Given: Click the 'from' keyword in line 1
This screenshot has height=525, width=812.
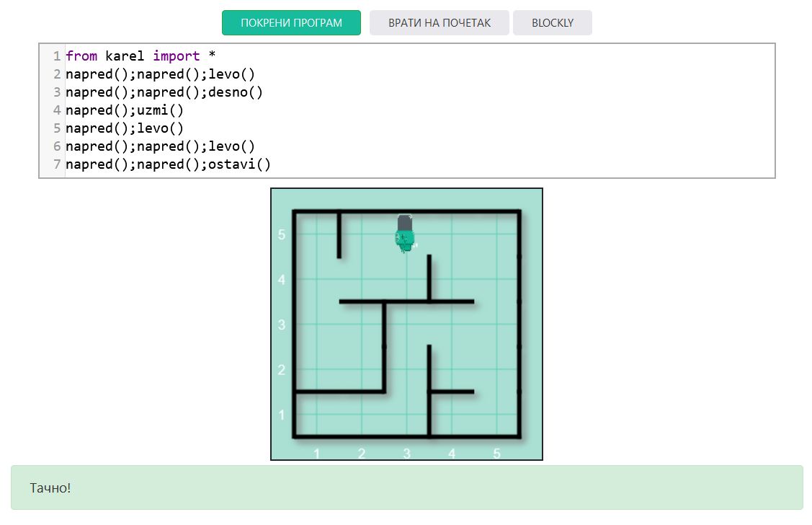Looking at the screenshot, I should (x=81, y=56).
